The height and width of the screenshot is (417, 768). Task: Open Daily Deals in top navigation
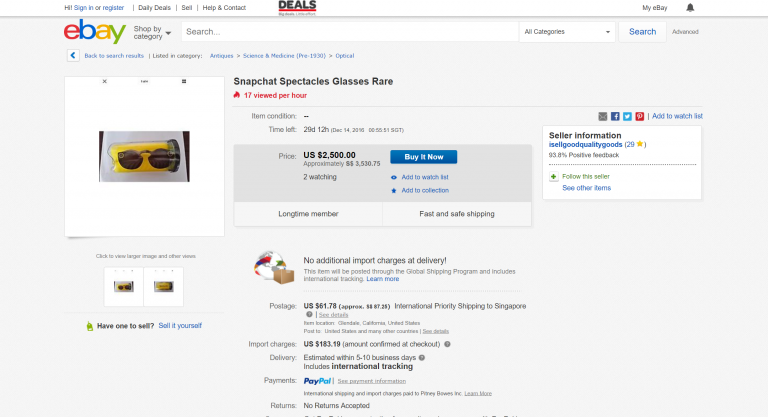click(154, 8)
